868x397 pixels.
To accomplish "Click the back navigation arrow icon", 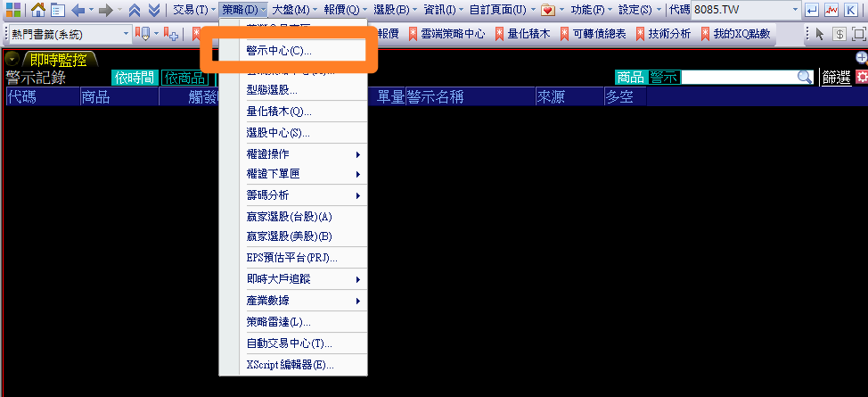I will click(x=78, y=10).
